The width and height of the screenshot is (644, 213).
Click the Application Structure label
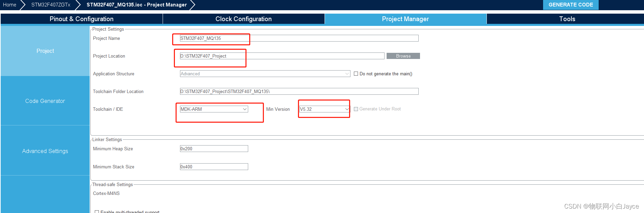pos(114,74)
